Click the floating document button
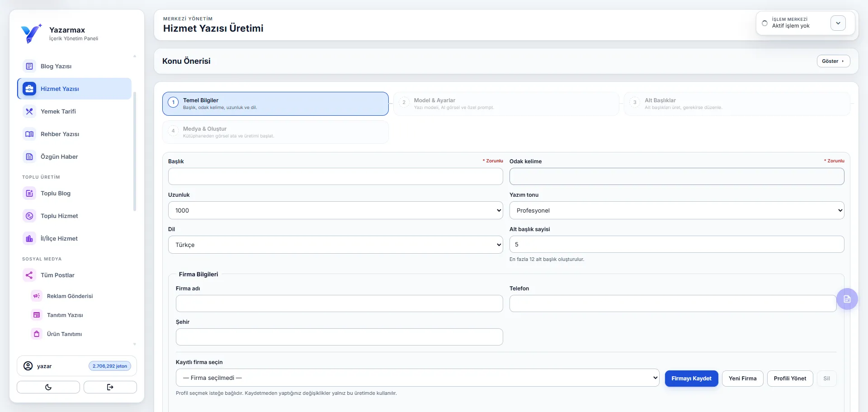868x412 pixels. tap(847, 299)
